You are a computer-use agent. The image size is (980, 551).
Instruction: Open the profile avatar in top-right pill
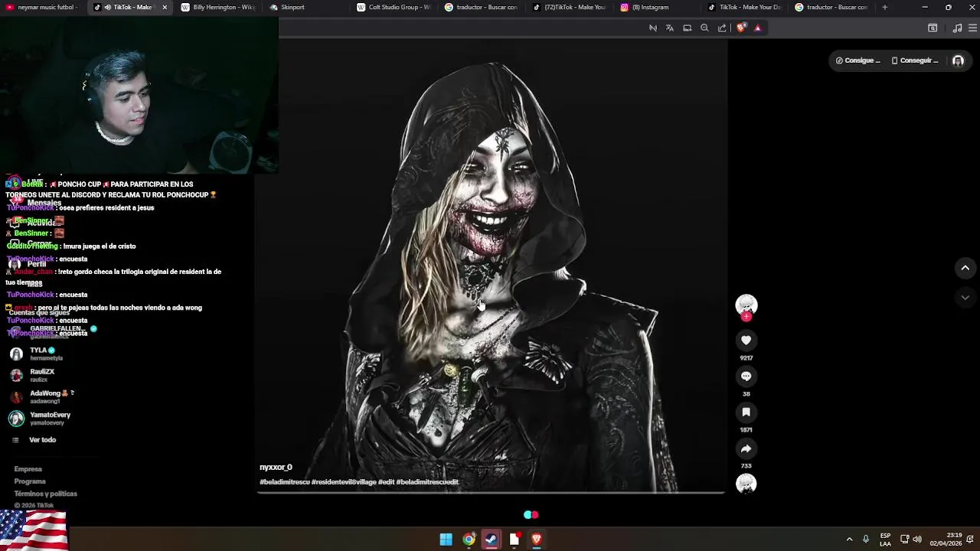point(958,60)
